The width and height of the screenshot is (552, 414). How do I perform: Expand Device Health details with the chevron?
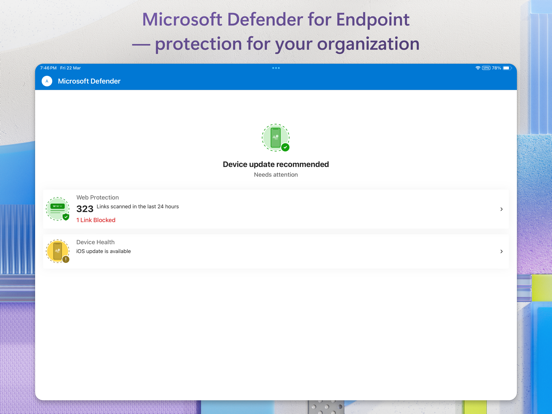click(x=501, y=251)
